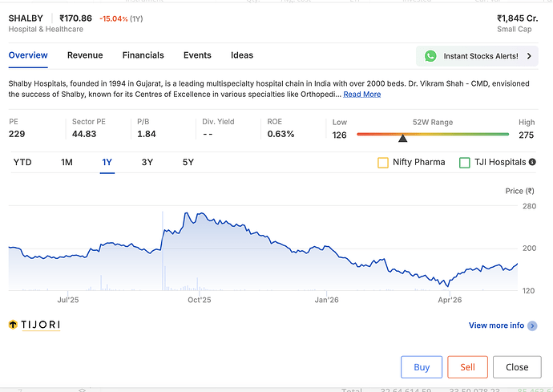Click the ₹170.86 price value

[x=75, y=18]
